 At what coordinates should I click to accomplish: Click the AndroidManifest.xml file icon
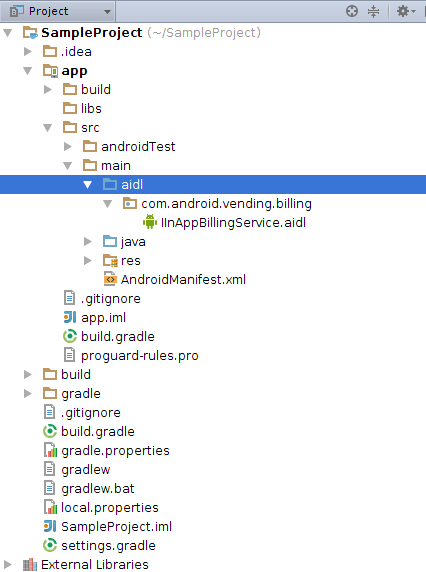(x=110, y=279)
